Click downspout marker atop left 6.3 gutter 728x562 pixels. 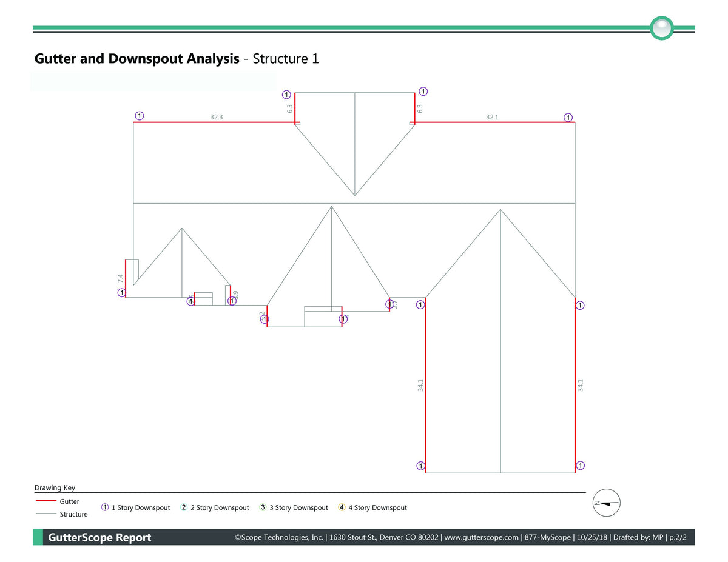[x=287, y=95]
